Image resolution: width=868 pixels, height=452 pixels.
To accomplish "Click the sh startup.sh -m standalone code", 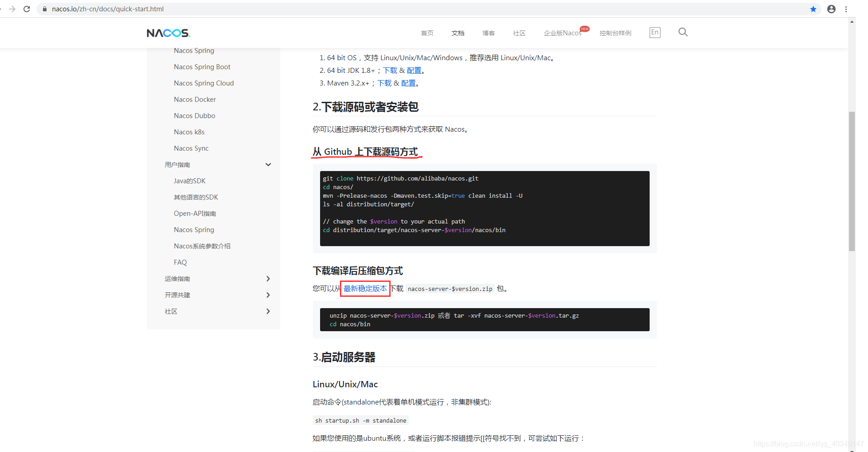I will coord(361,421).
